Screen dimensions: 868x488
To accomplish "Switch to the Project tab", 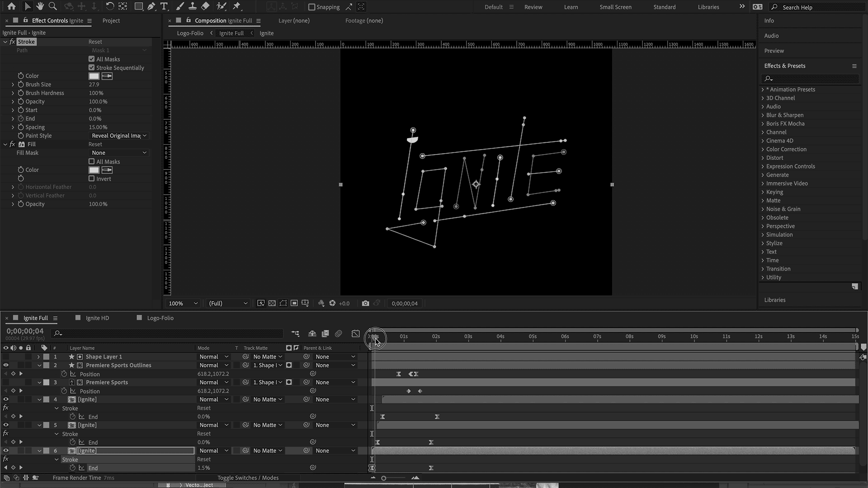I will [x=111, y=21].
